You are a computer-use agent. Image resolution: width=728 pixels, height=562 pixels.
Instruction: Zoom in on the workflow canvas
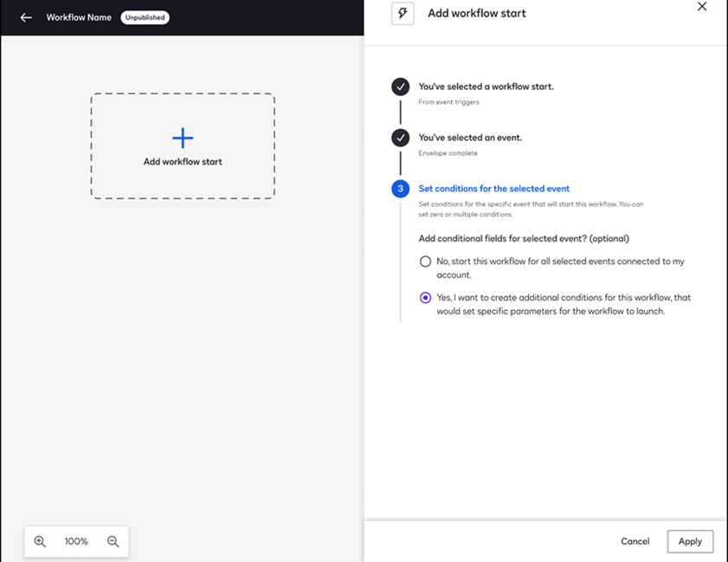click(x=39, y=540)
